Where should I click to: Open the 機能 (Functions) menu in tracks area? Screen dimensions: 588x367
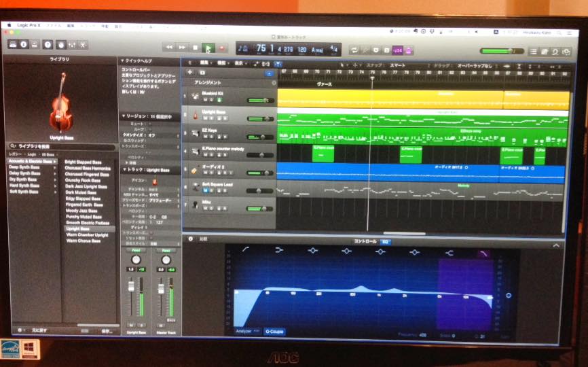tap(223, 63)
